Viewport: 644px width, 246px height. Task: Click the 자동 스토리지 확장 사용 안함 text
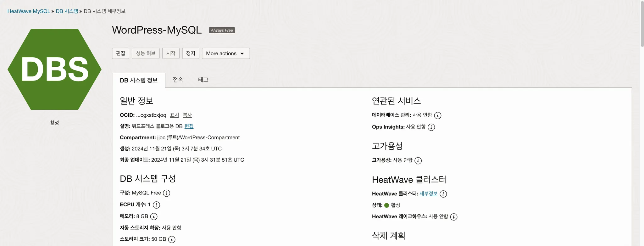pyautogui.click(x=151, y=228)
